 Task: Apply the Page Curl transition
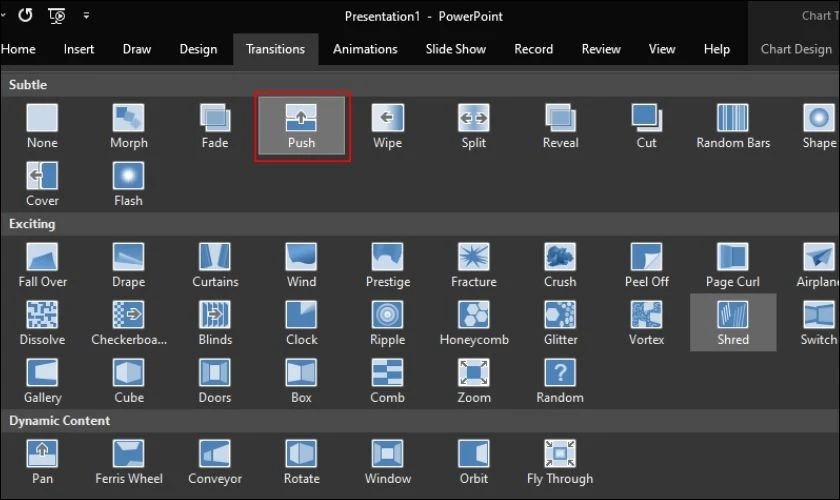(x=733, y=265)
